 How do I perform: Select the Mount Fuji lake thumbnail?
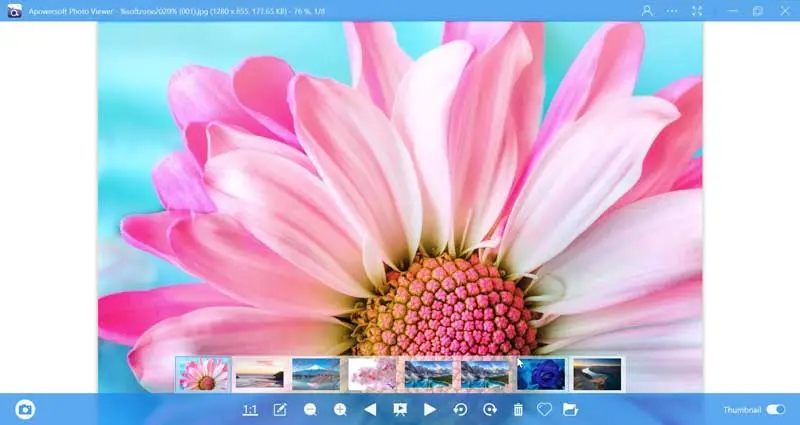tap(316, 374)
